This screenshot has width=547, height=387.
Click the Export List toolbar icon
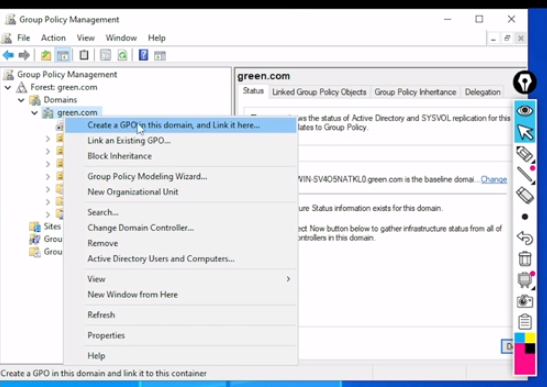pos(105,55)
